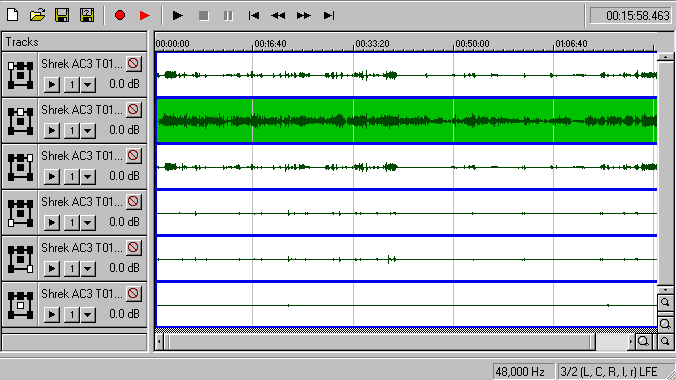Open the dropdown arrow on the Right surround track
The image size is (676, 380).
coord(88,269)
